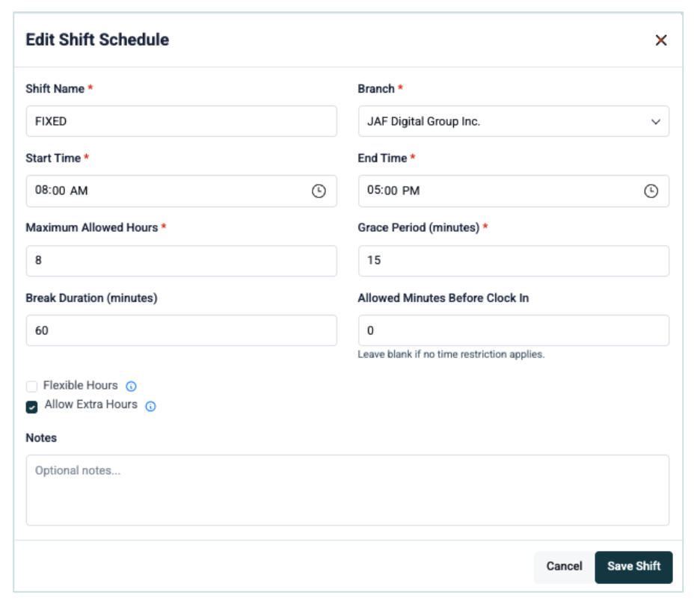700x613 pixels.
Task: Click the End Time clock icon
Action: (x=651, y=191)
